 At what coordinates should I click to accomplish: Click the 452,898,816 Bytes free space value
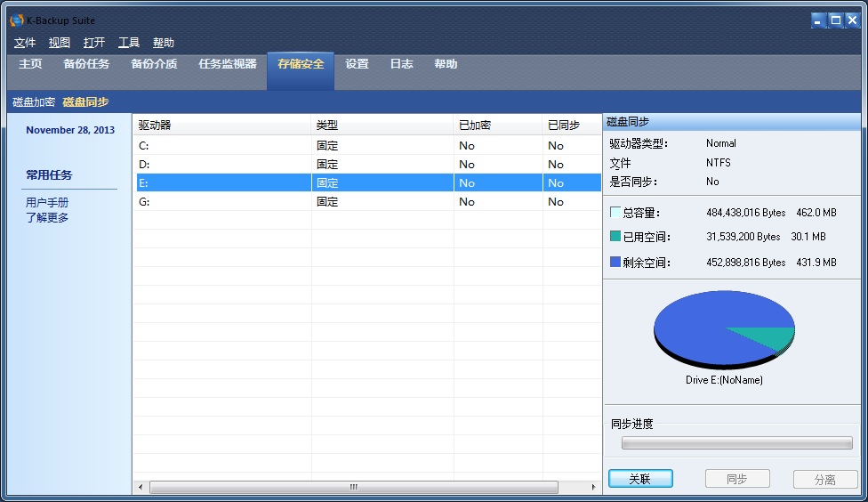(745, 263)
